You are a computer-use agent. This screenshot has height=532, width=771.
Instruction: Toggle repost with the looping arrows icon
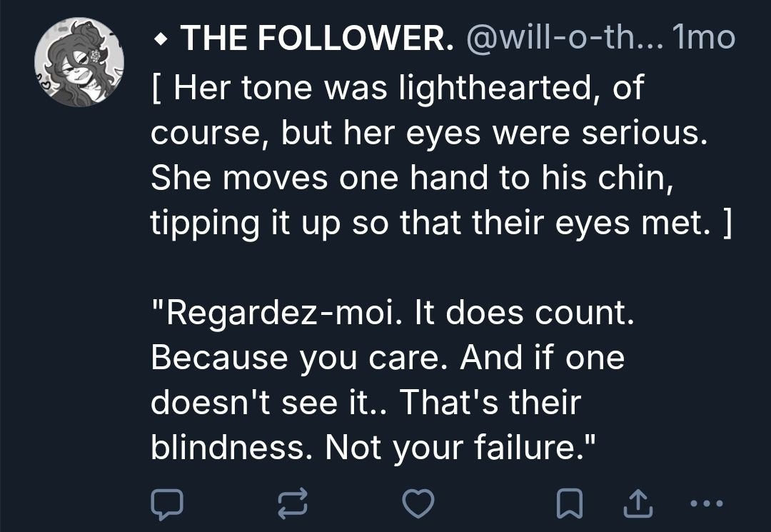click(x=293, y=503)
